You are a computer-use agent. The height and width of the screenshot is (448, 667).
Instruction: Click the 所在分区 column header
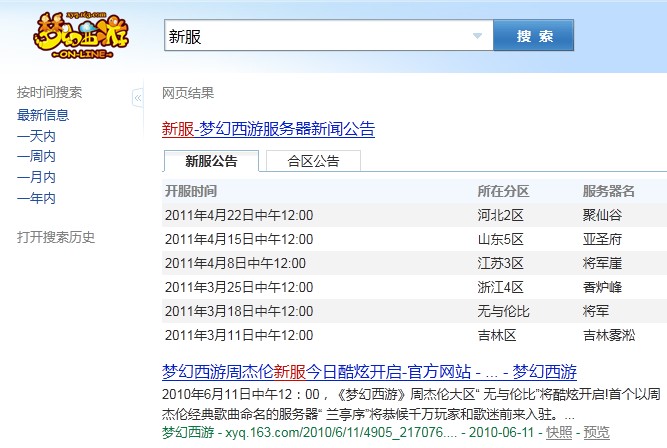(503, 191)
